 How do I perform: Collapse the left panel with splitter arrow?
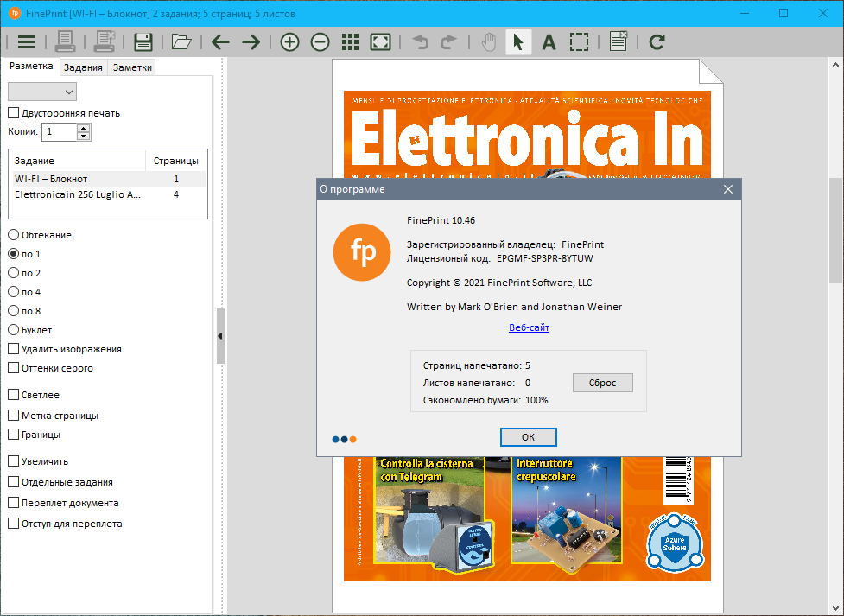pyautogui.click(x=219, y=335)
